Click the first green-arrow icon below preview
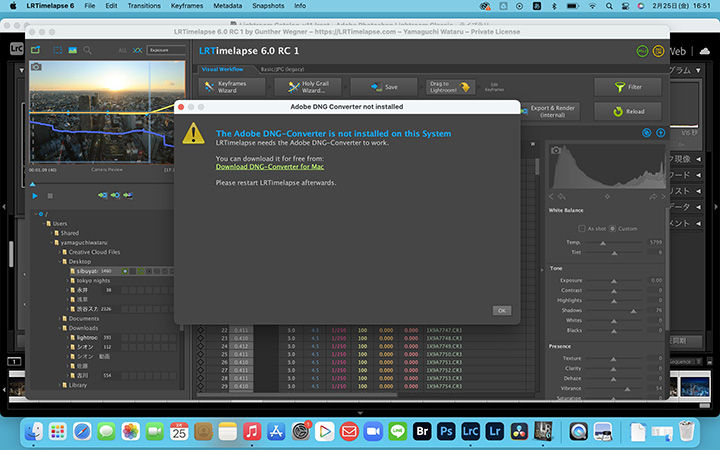The image size is (720, 450). [x=102, y=196]
